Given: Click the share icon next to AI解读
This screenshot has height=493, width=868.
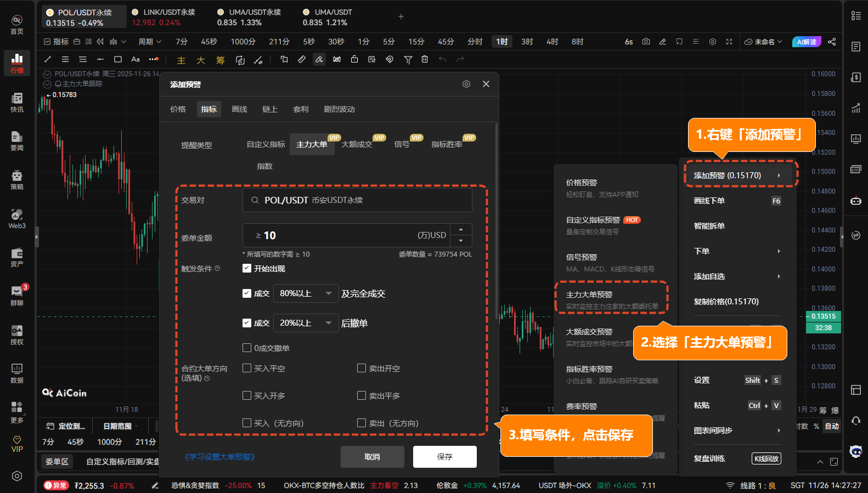Looking at the screenshot, I should [x=832, y=42].
